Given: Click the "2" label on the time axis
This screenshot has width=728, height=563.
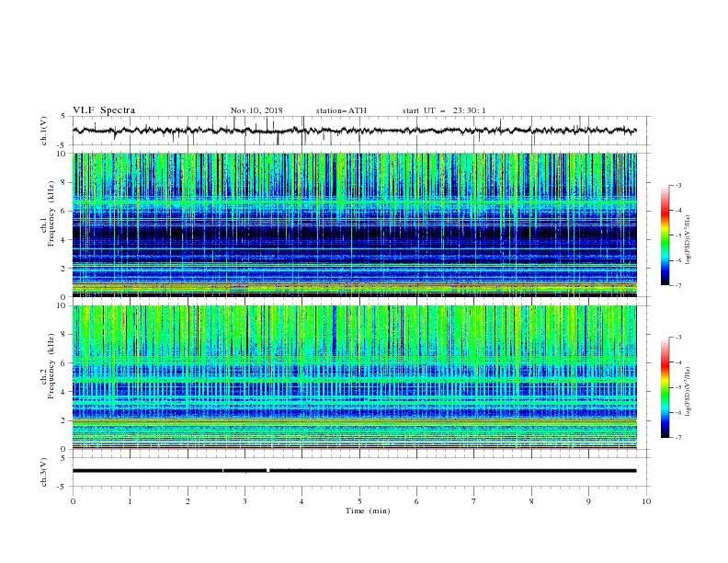Looking at the screenshot, I should pos(188,501).
